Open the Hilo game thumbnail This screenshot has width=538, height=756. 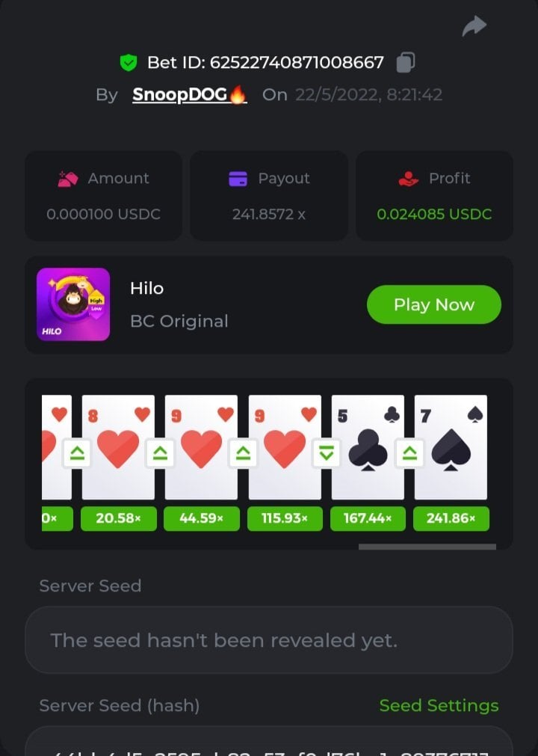[x=73, y=304]
